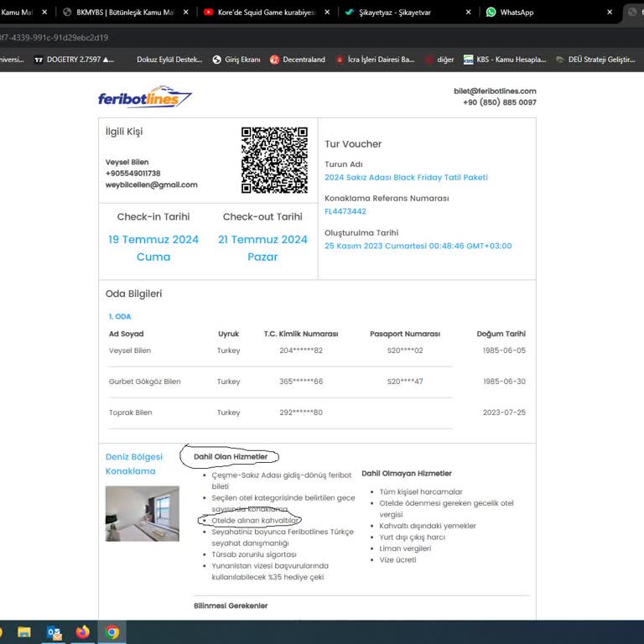Click the WhatsApp tab favicon

(491, 13)
